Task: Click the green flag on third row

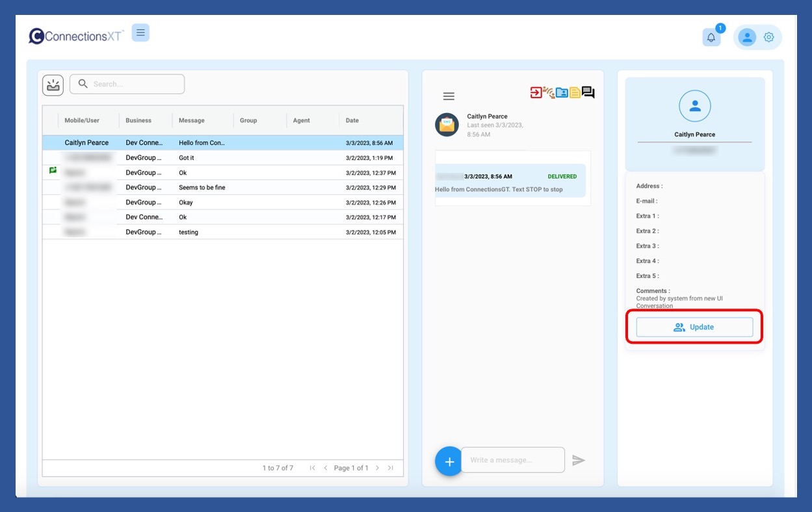Action: (53, 171)
